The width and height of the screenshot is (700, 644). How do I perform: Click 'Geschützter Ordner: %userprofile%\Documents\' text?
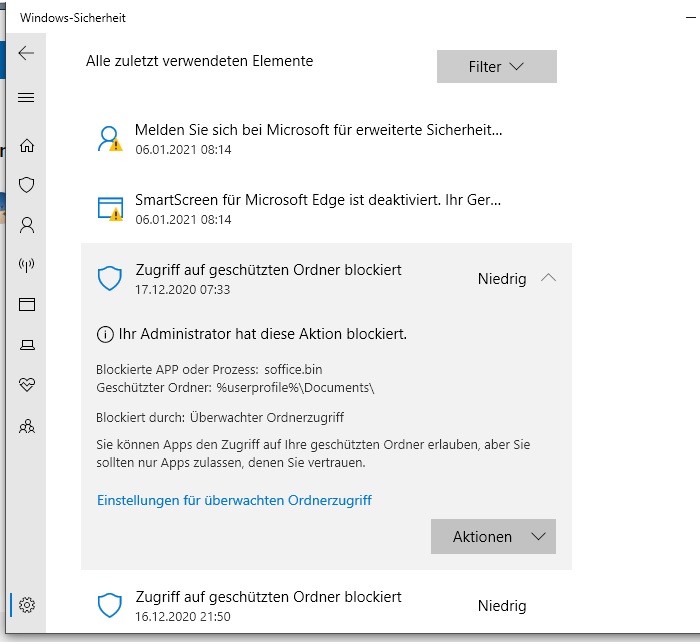click(235, 387)
